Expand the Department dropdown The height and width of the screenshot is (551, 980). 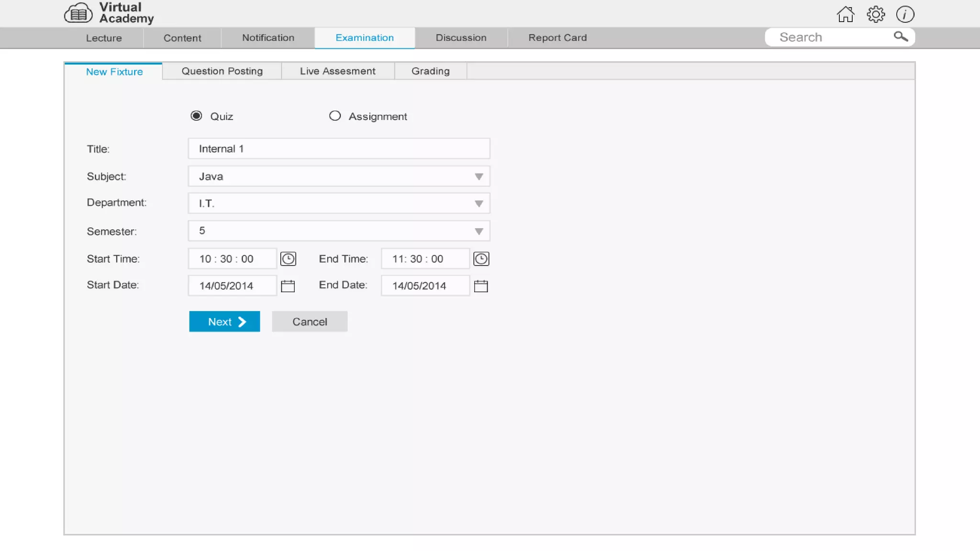(479, 204)
